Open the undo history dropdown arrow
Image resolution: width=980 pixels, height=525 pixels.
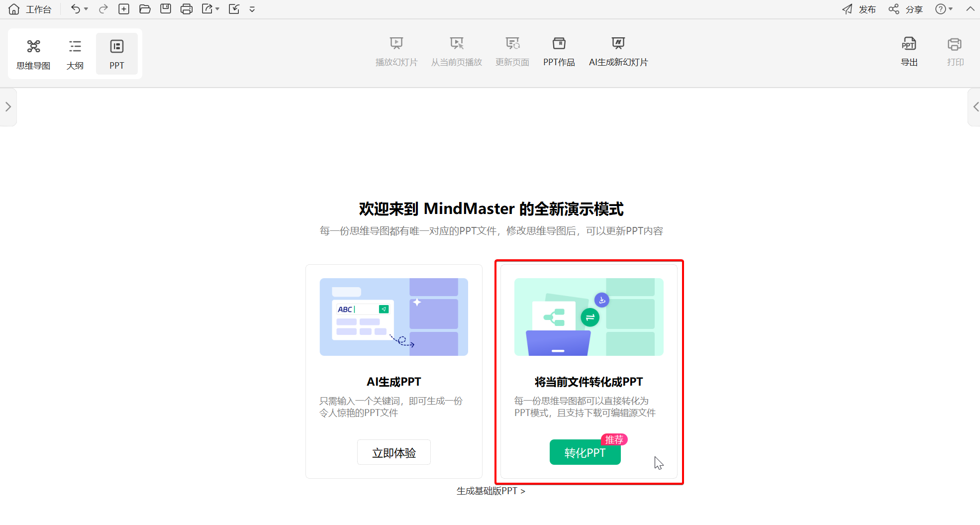[x=86, y=9]
